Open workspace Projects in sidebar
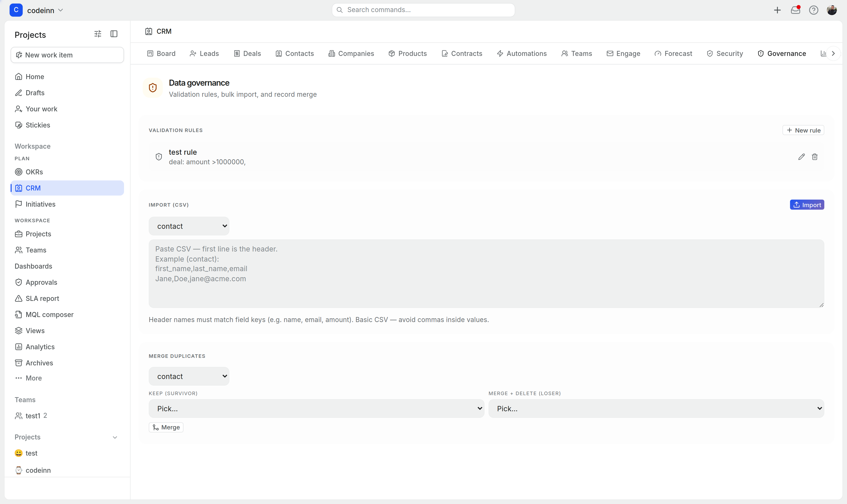The height and width of the screenshot is (504, 847). [x=67, y=234]
